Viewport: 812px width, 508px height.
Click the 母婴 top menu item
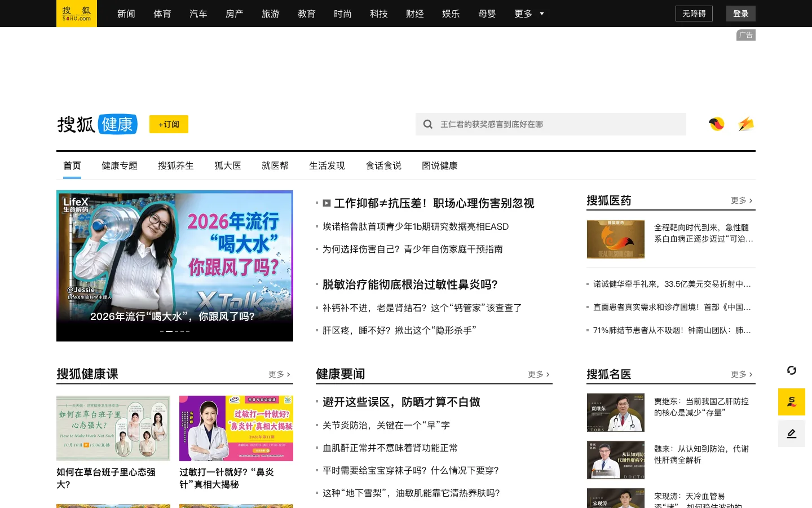[x=487, y=14]
